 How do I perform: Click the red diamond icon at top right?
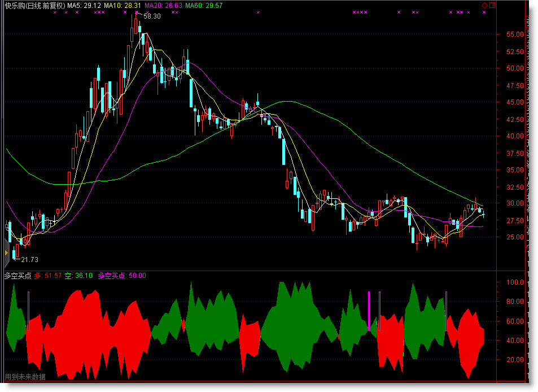[x=484, y=5]
